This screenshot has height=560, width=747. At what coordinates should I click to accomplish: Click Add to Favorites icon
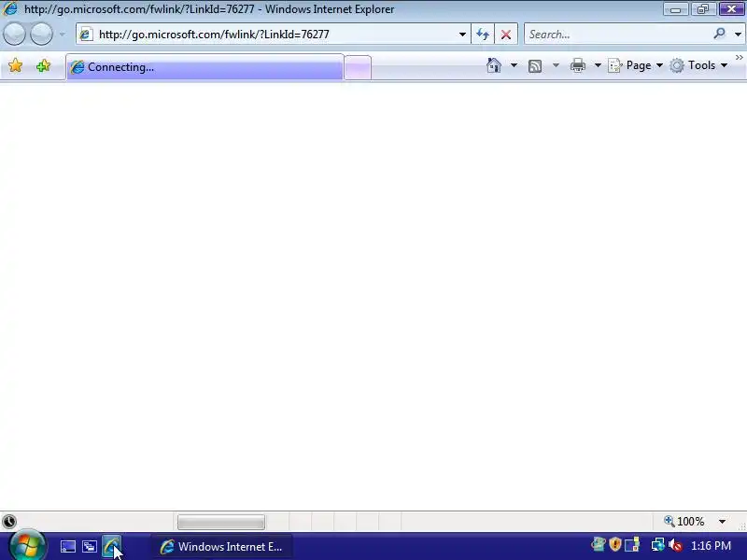coord(43,65)
